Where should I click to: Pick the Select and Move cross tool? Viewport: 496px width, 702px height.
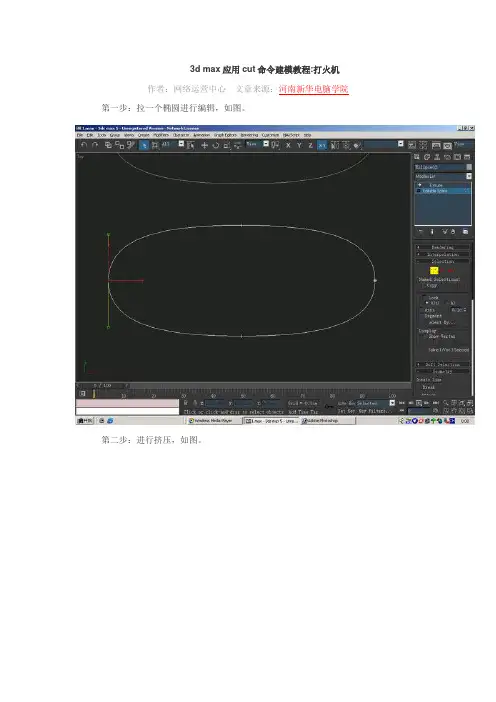tap(205, 145)
